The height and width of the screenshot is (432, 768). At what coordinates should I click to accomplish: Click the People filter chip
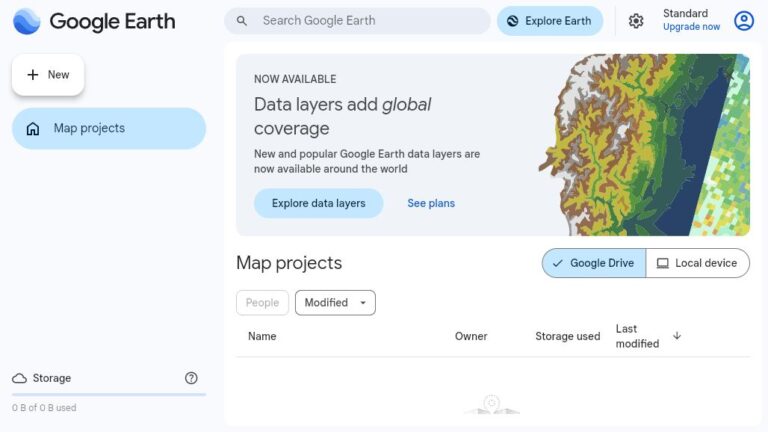pyautogui.click(x=263, y=303)
